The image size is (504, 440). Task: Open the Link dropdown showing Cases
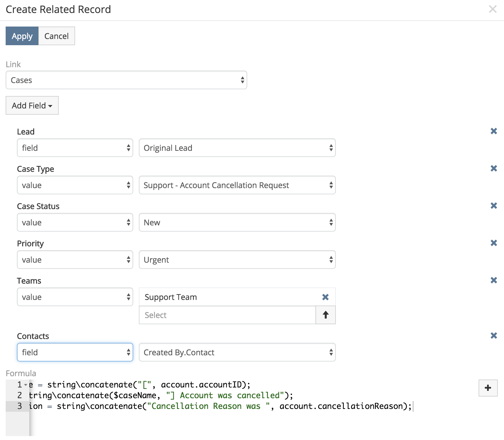click(x=126, y=80)
